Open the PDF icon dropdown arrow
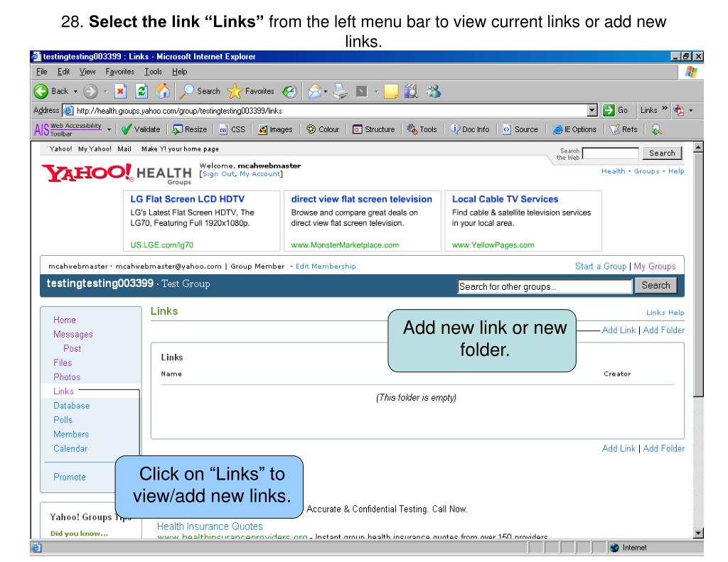The width and height of the screenshot is (728, 562). [x=691, y=110]
